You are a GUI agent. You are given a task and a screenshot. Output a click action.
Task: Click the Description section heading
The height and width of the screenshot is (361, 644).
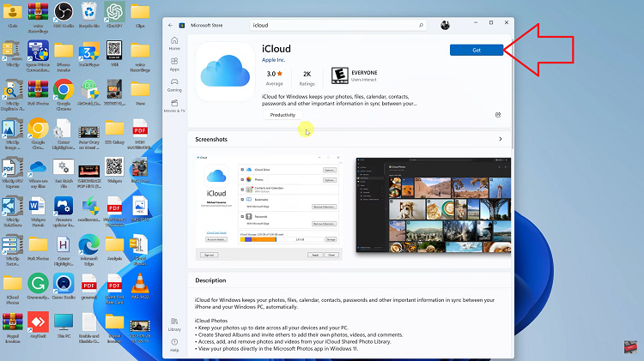pyautogui.click(x=210, y=280)
